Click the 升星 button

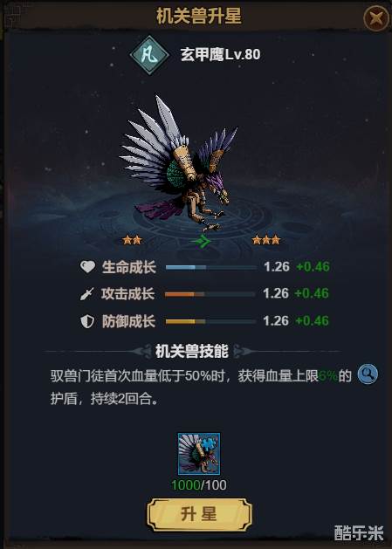199,514
